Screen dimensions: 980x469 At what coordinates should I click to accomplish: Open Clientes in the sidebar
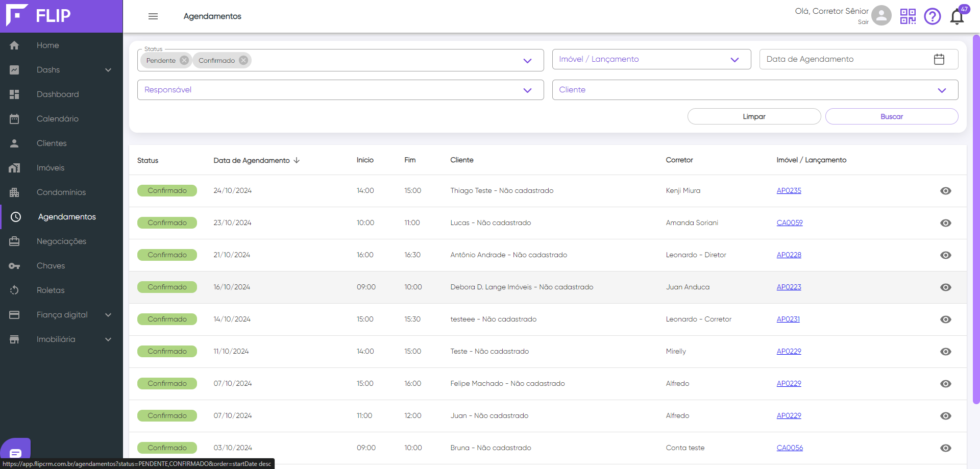coord(61,143)
